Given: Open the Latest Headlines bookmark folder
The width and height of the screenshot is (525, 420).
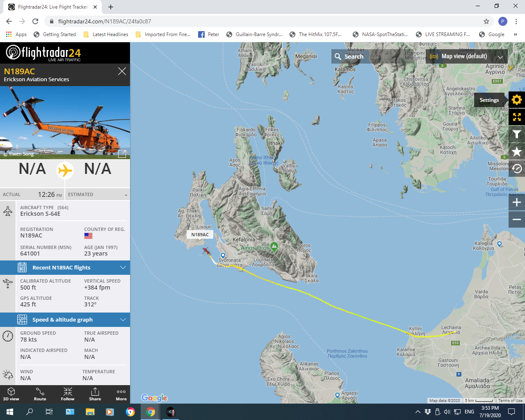Looking at the screenshot, I should 106,34.
